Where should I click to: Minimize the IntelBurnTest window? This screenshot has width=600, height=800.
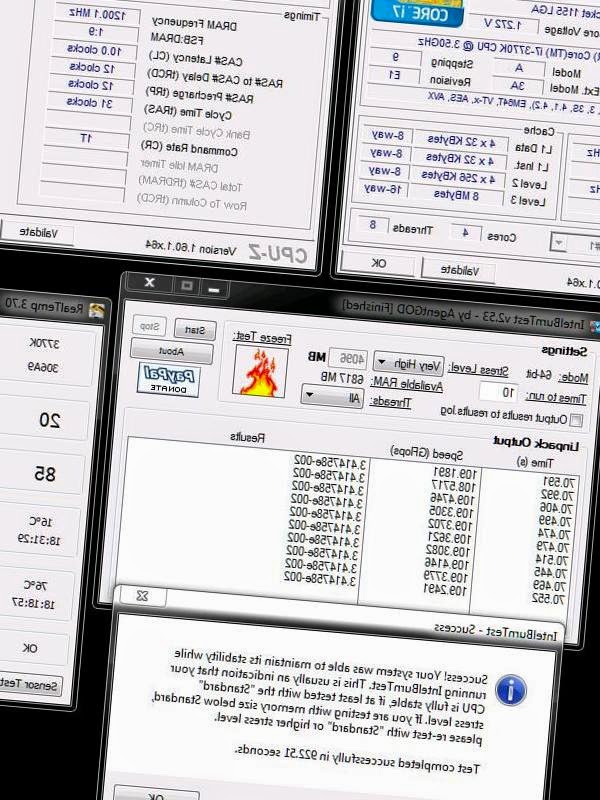click(x=214, y=289)
